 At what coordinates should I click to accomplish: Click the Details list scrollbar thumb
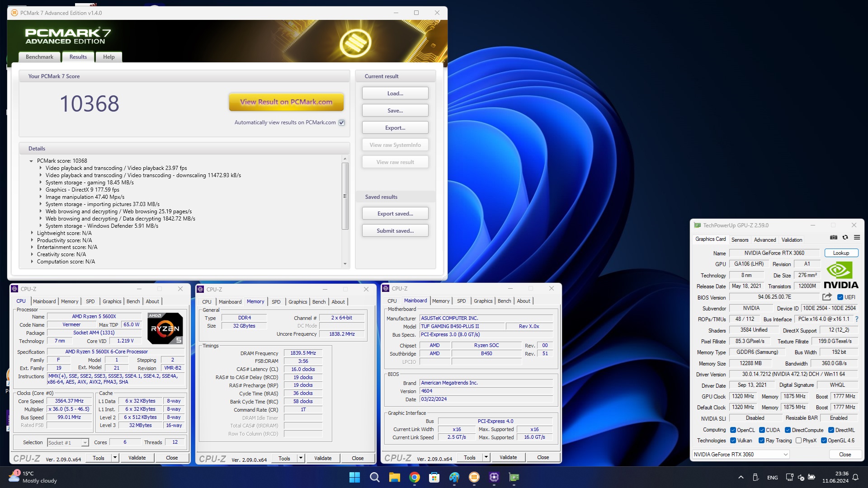click(345, 196)
